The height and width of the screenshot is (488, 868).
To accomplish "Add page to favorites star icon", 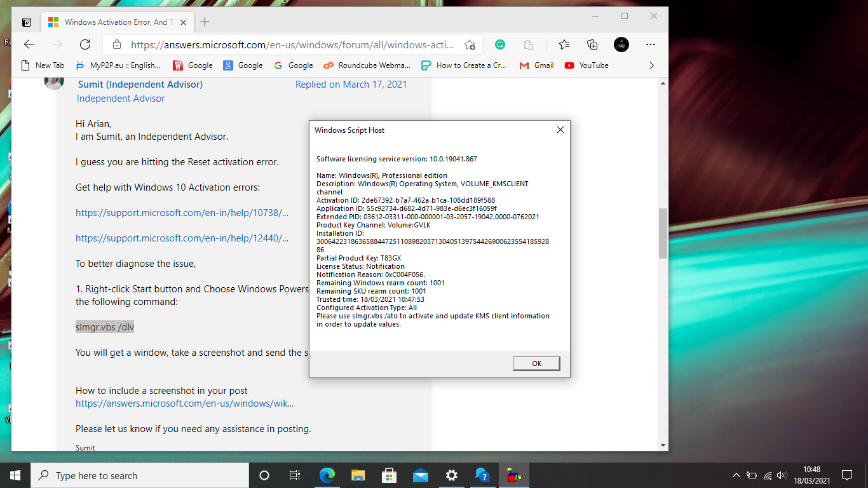I will (x=470, y=44).
